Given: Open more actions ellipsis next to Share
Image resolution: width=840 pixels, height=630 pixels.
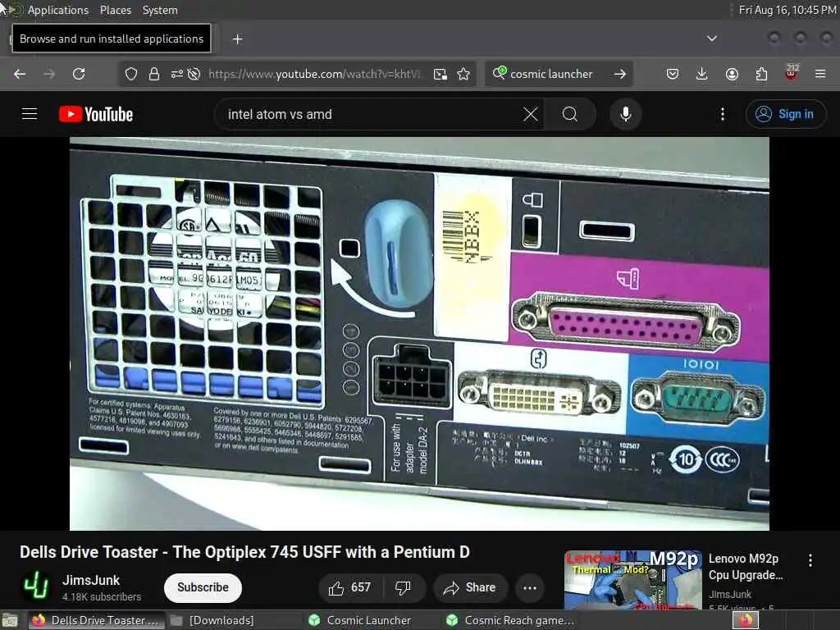Looking at the screenshot, I should coord(530,587).
